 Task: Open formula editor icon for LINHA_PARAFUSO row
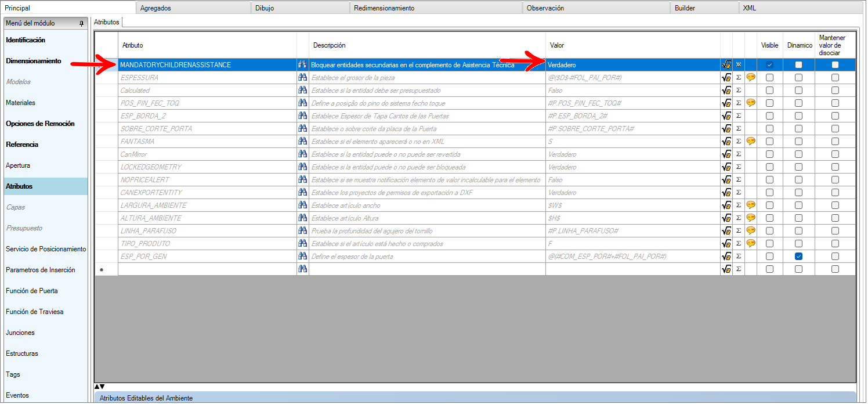[726, 231]
